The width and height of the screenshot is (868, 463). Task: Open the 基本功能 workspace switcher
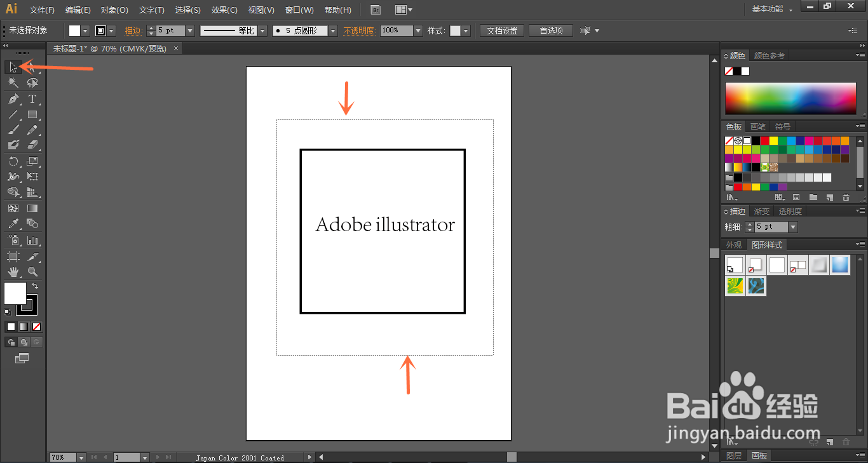point(773,10)
